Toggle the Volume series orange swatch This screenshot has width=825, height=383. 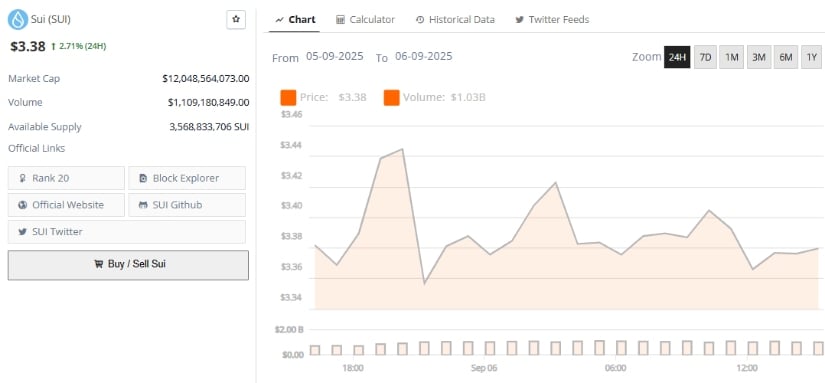391,97
